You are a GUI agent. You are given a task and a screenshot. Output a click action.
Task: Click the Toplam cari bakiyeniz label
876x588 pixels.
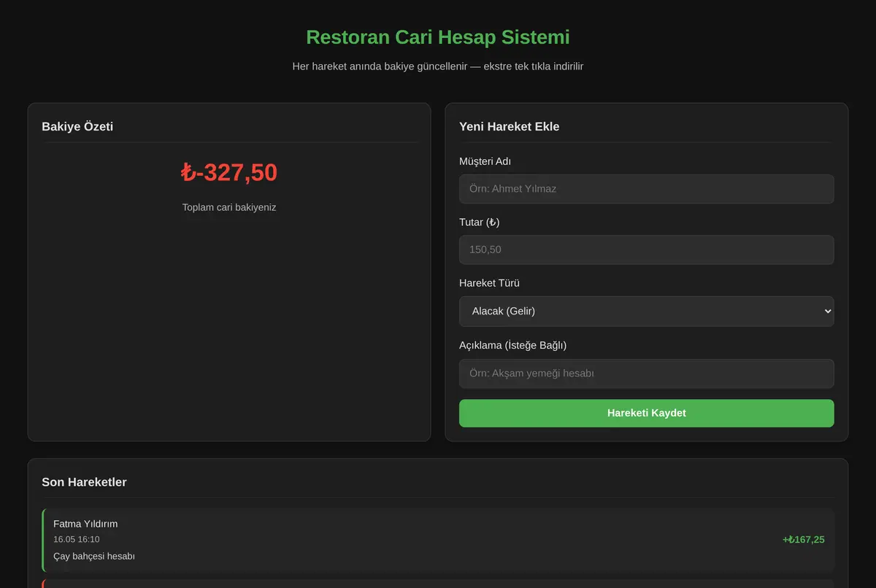click(x=229, y=207)
